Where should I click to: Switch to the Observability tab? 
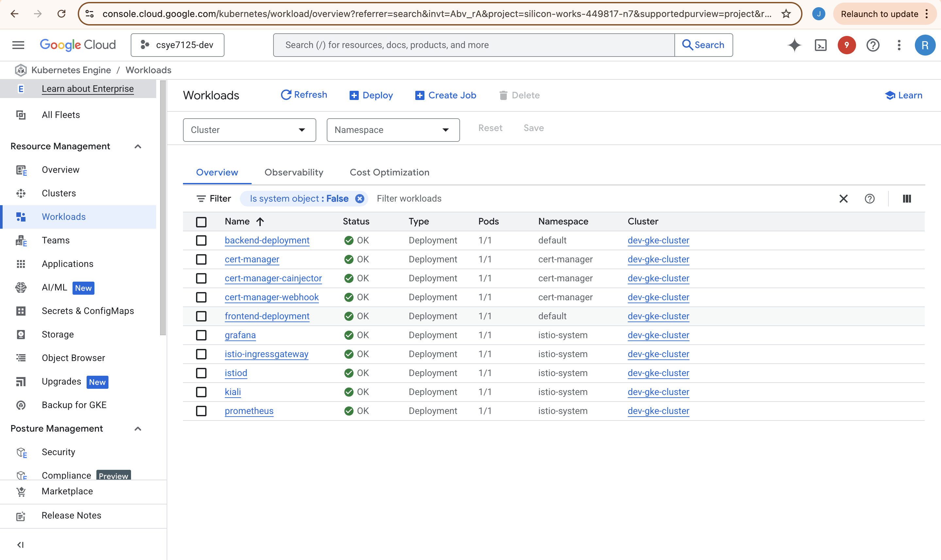[x=293, y=173]
